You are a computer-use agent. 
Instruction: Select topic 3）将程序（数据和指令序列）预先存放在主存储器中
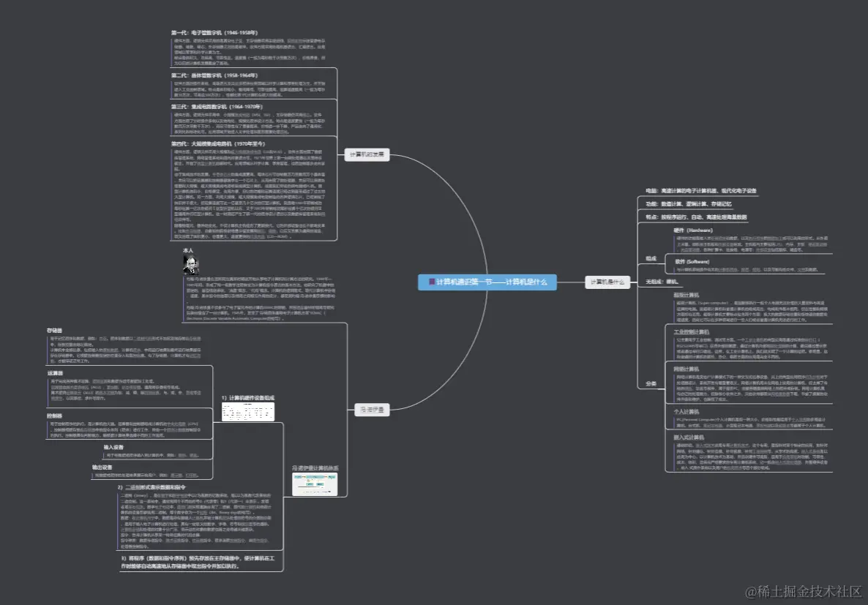pyautogui.click(x=198, y=562)
